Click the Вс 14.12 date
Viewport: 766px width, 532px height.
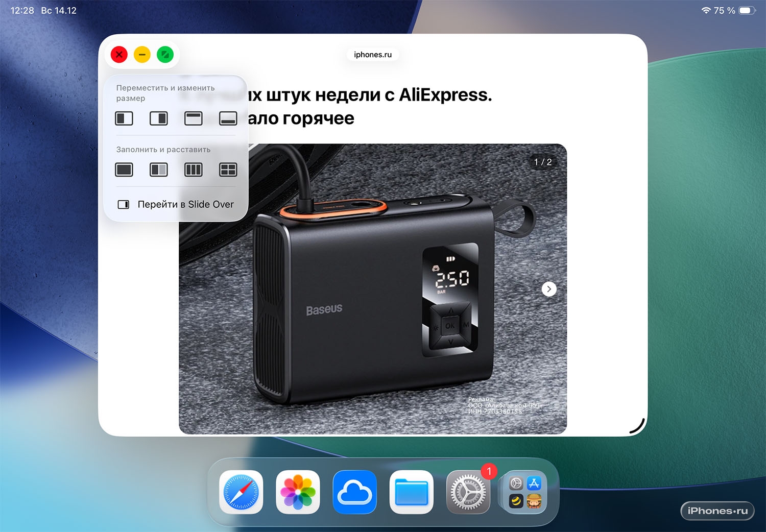click(x=59, y=10)
